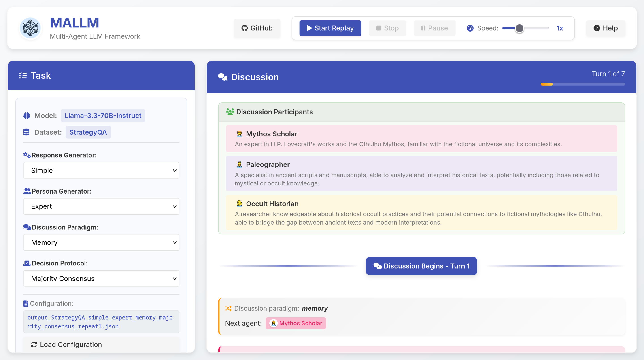
Task: Click the brain icon beside Model
Action: click(x=26, y=116)
